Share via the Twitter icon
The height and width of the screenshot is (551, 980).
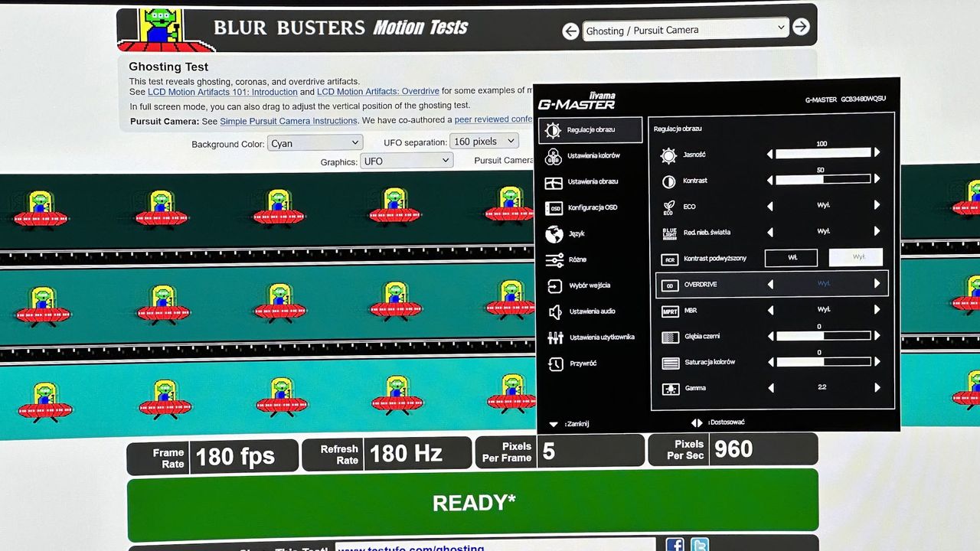point(700,545)
